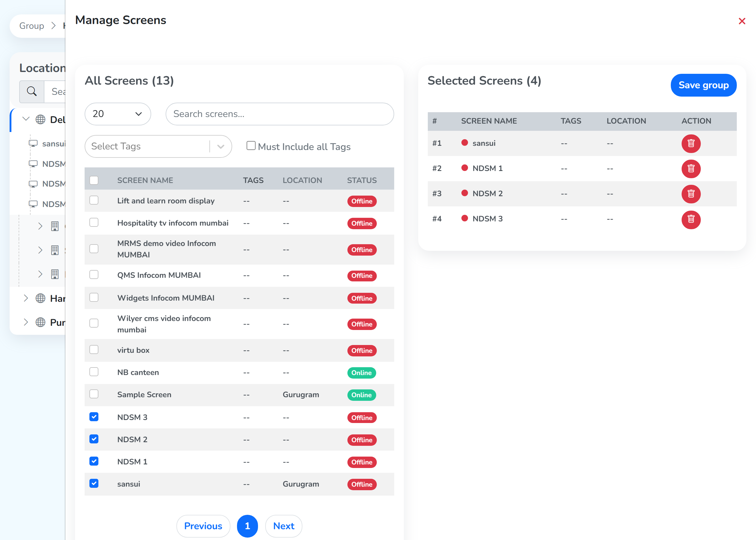Image resolution: width=756 pixels, height=540 pixels.
Task: Click the monitor icon next to sansui
Action: point(33,143)
